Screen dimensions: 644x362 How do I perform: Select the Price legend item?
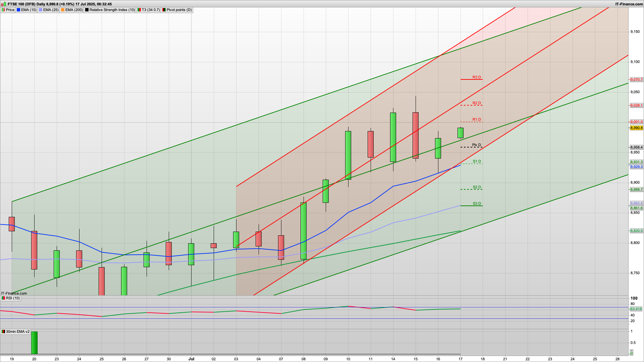[8, 10]
